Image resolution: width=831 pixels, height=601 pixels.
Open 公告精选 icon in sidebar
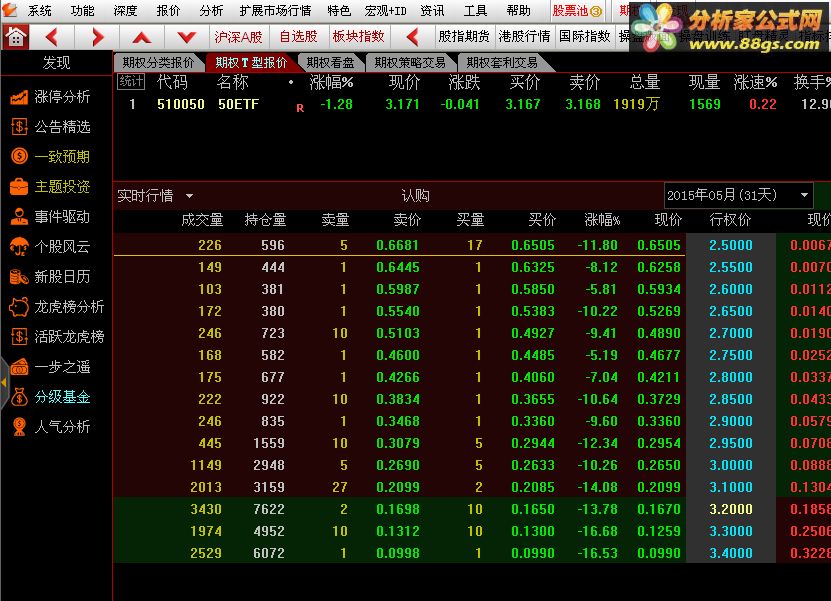19,127
